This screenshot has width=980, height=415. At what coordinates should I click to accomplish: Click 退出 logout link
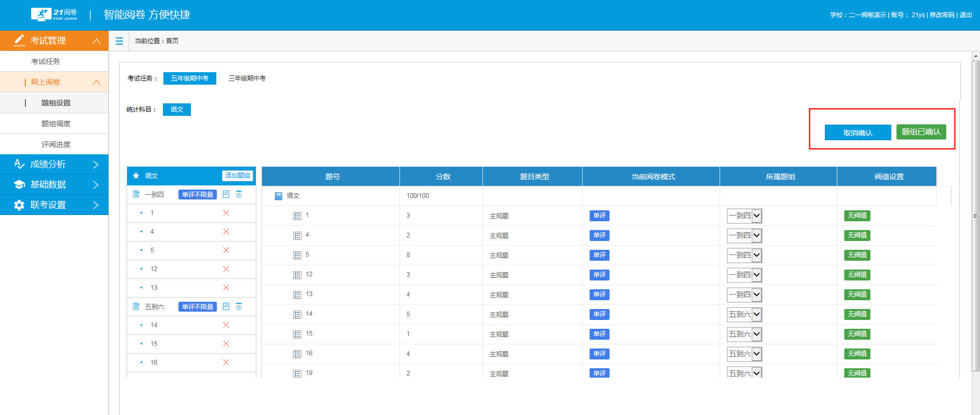coord(966,15)
